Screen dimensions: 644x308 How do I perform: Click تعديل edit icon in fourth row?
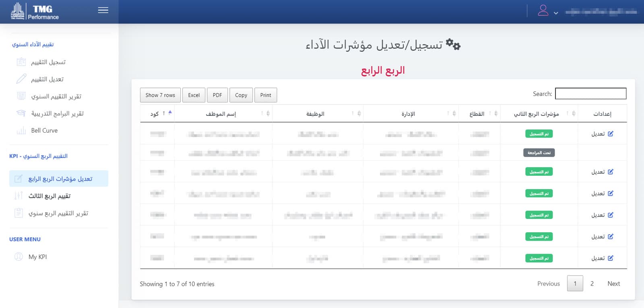coord(611,194)
